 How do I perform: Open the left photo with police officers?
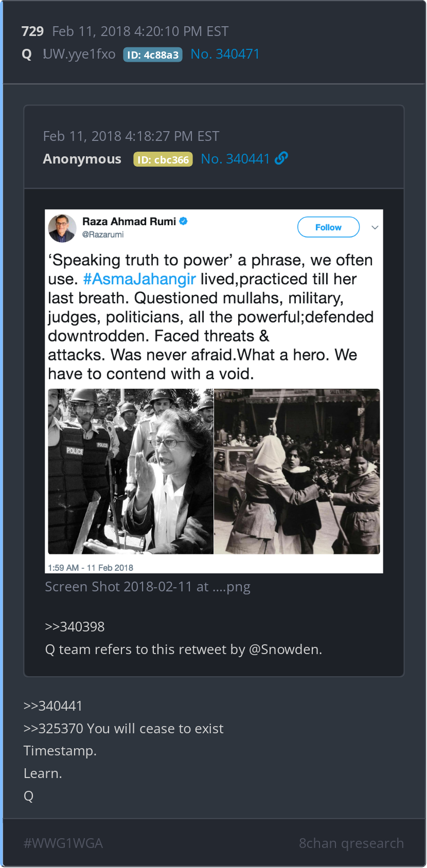(131, 471)
